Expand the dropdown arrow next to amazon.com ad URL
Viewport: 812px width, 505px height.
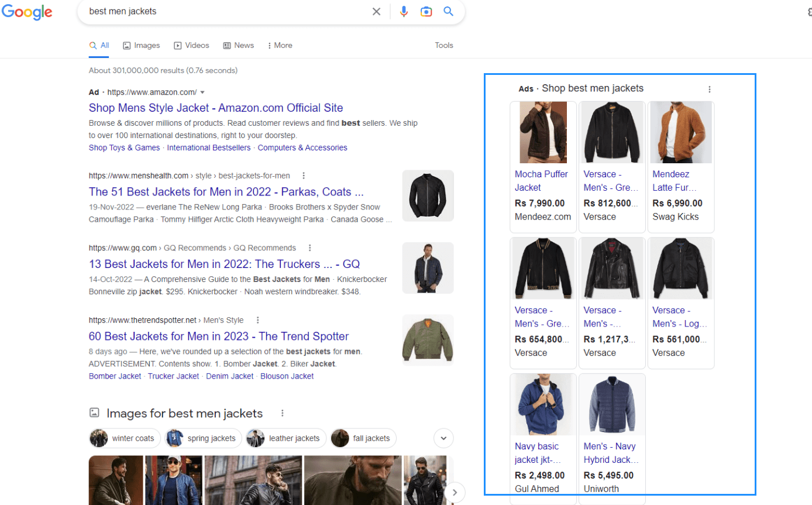point(202,92)
